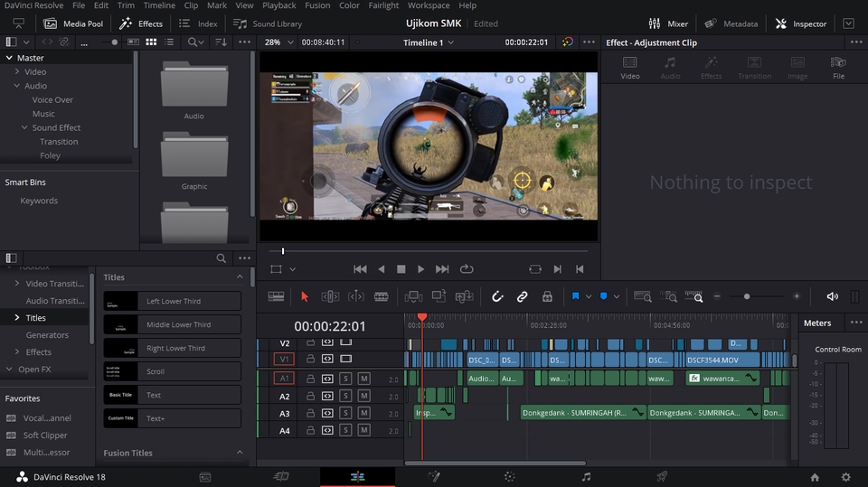Mute monitoring with the speaker icon
This screenshot has width=868, height=487.
[x=832, y=296]
